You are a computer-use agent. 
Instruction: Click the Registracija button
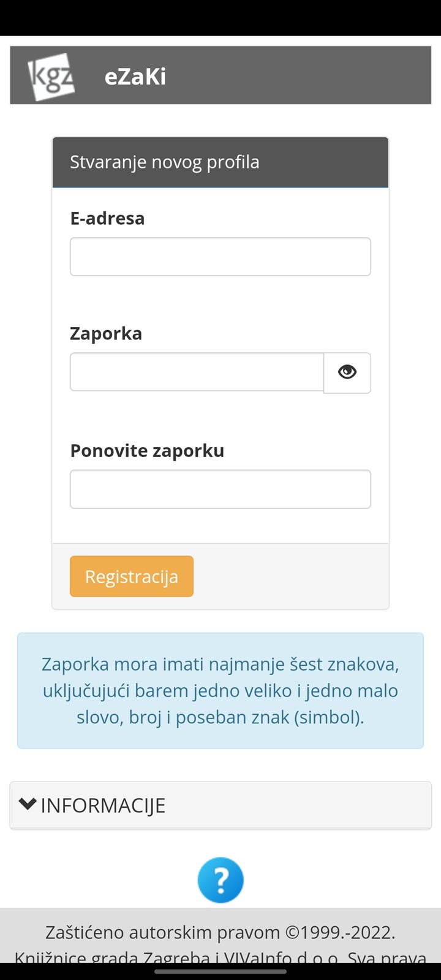point(132,576)
